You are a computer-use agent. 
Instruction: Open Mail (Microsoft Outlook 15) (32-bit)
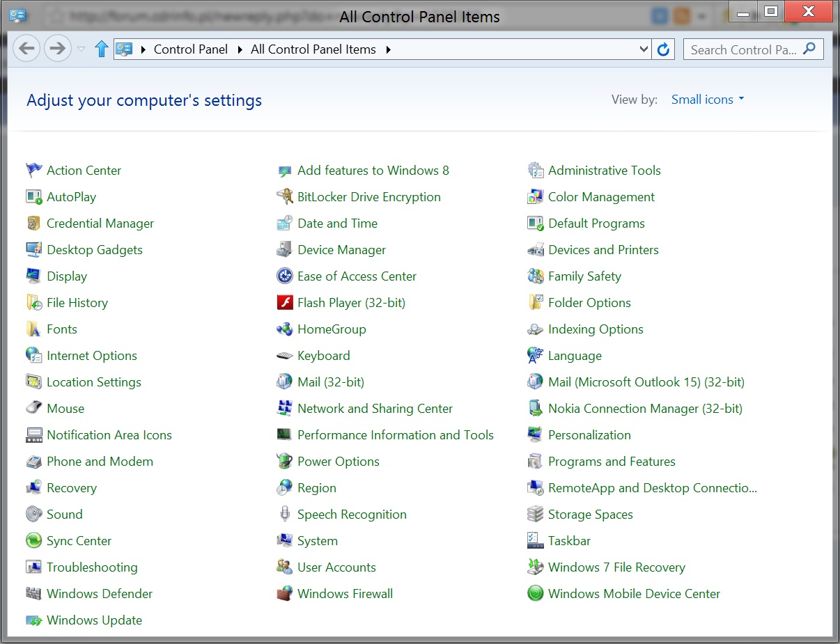[x=646, y=382]
